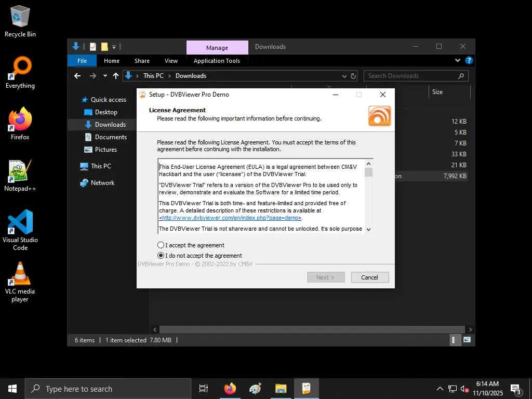Expand the address bar history dropdown
Image resolution: width=532 pixels, height=399 pixels.
[x=344, y=76]
